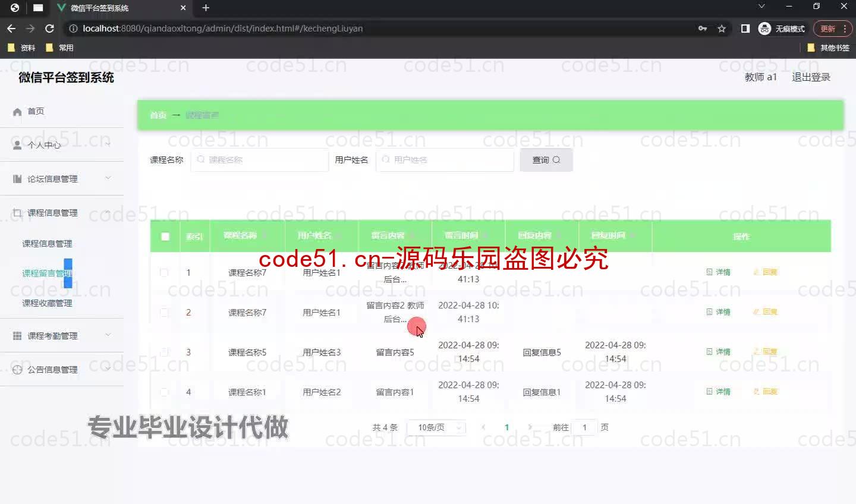Image resolution: width=856 pixels, height=504 pixels.
Task: Check the checkbox for row 2
Action: click(164, 313)
